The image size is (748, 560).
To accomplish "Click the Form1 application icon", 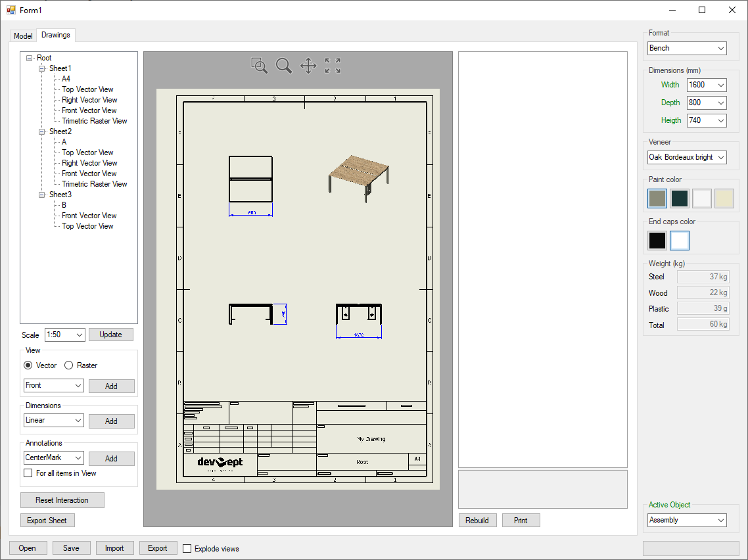I will tap(11, 10).
